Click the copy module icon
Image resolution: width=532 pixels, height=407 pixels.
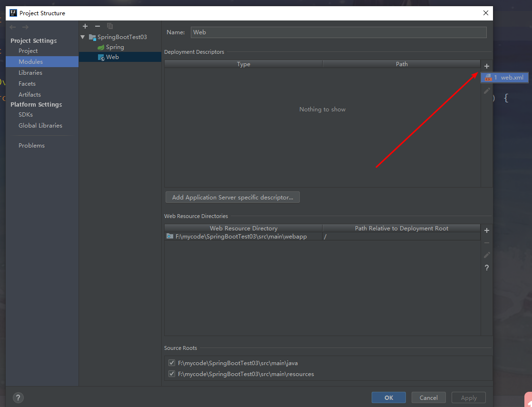click(x=109, y=26)
